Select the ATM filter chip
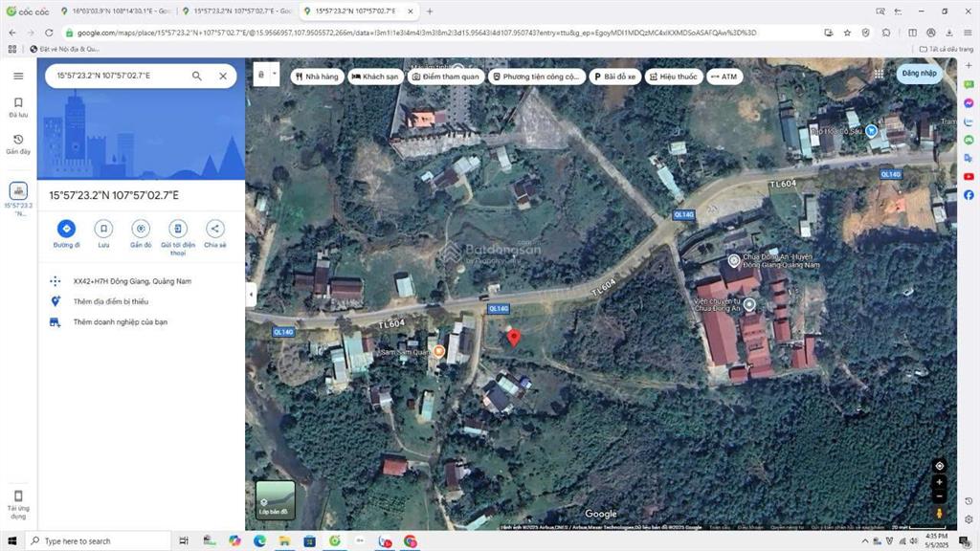 (x=724, y=77)
